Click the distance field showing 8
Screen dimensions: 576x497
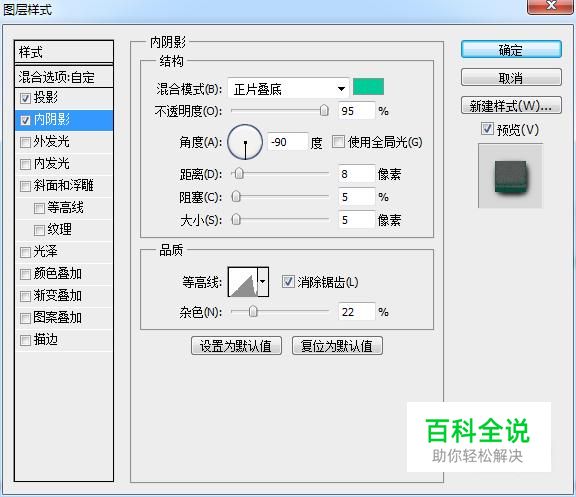pyautogui.click(x=356, y=174)
